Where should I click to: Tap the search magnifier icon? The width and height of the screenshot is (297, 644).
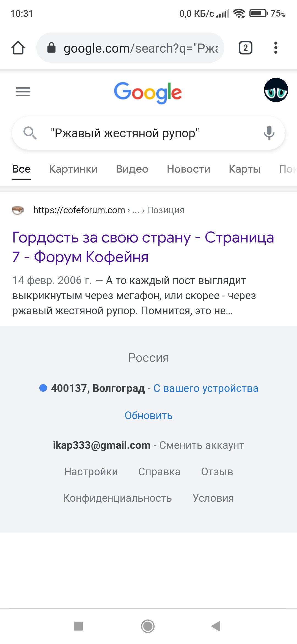coord(30,133)
